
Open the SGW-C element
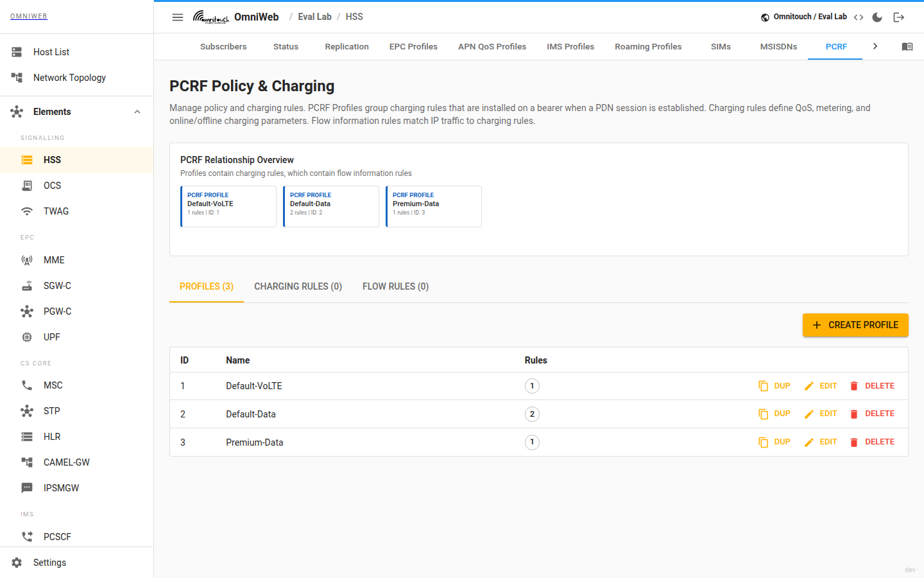tap(77, 286)
